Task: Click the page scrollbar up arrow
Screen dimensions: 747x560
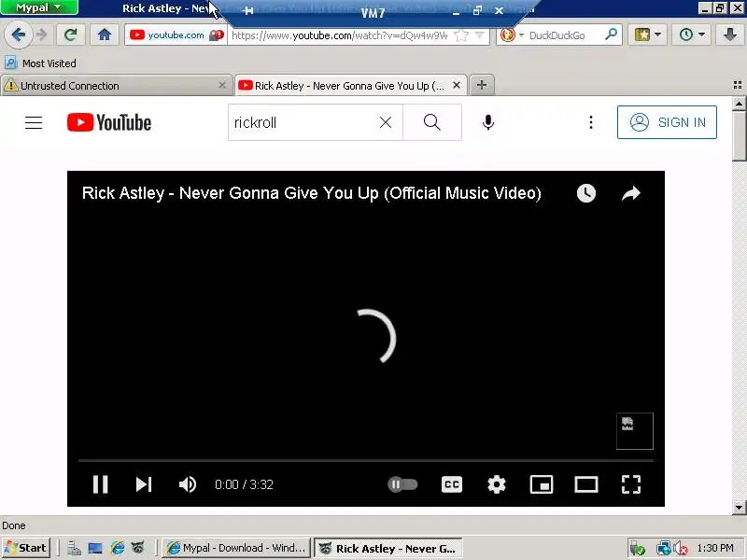Action: (x=739, y=104)
